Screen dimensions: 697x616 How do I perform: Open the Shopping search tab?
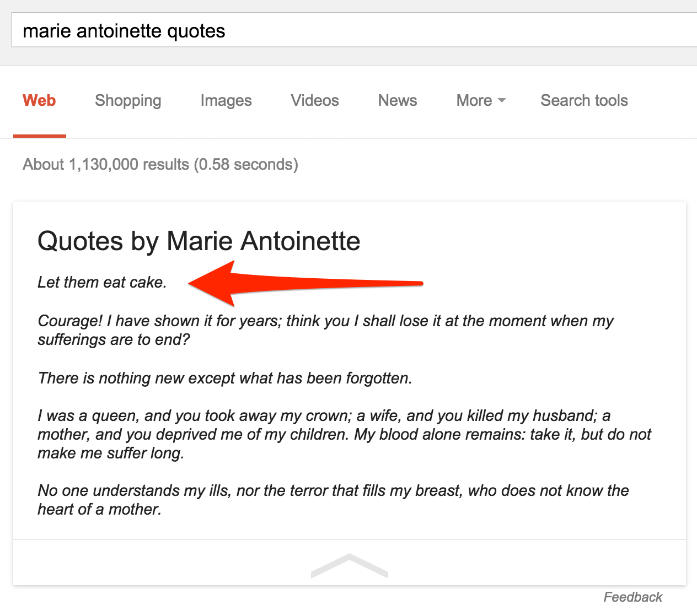point(127,100)
